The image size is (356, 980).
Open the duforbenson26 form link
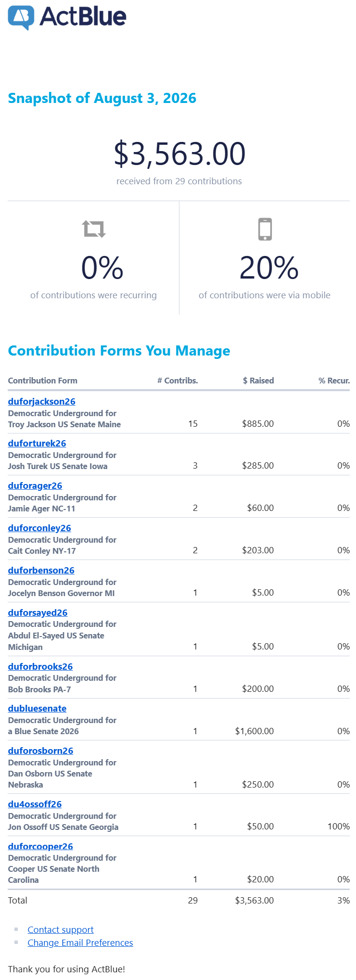coord(41,570)
